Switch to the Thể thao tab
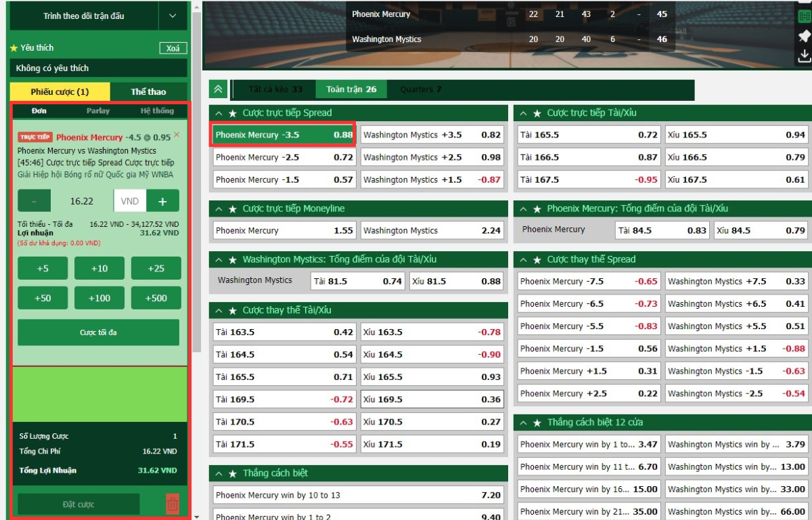This screenshot has height=520, width=812. [148, 91]
